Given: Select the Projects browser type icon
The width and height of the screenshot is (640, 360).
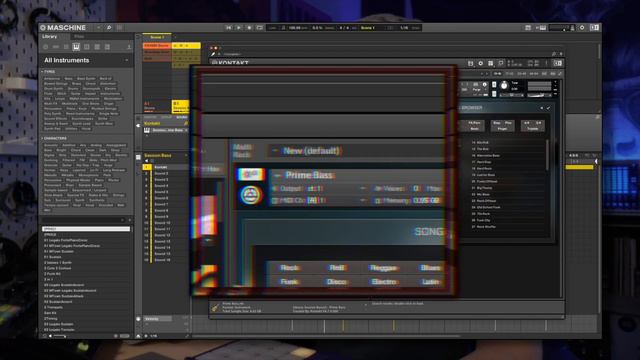Looking at the screenshot, I should tap(45, 47).
